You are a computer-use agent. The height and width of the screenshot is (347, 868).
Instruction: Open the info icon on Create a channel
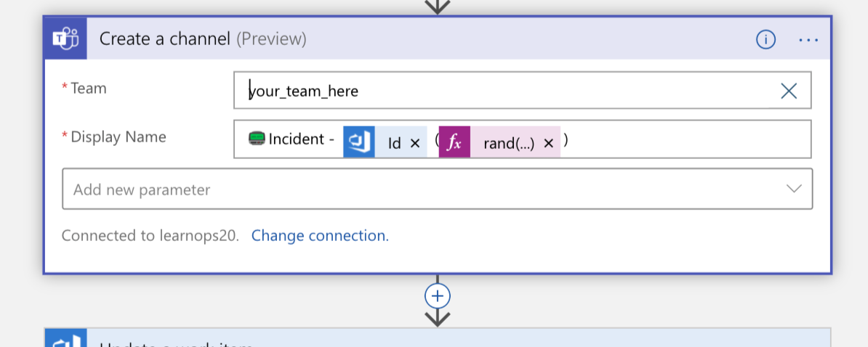765,39
